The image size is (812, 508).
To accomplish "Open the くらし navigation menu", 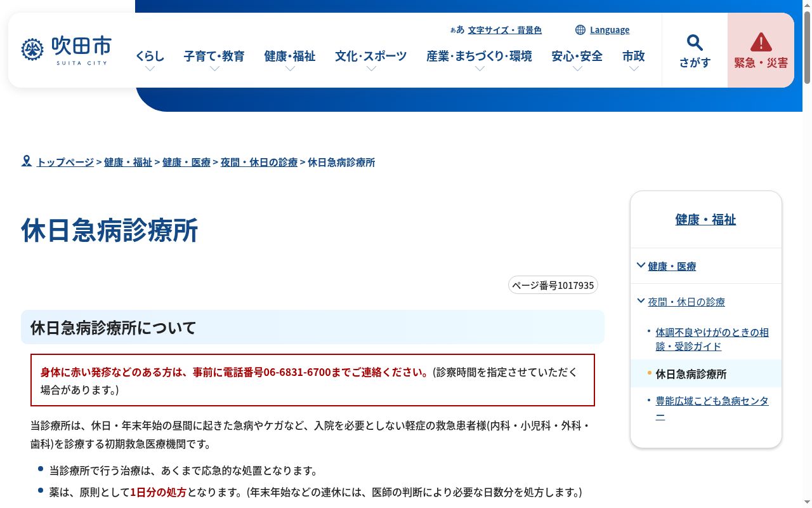I will [x=150, y=56].
